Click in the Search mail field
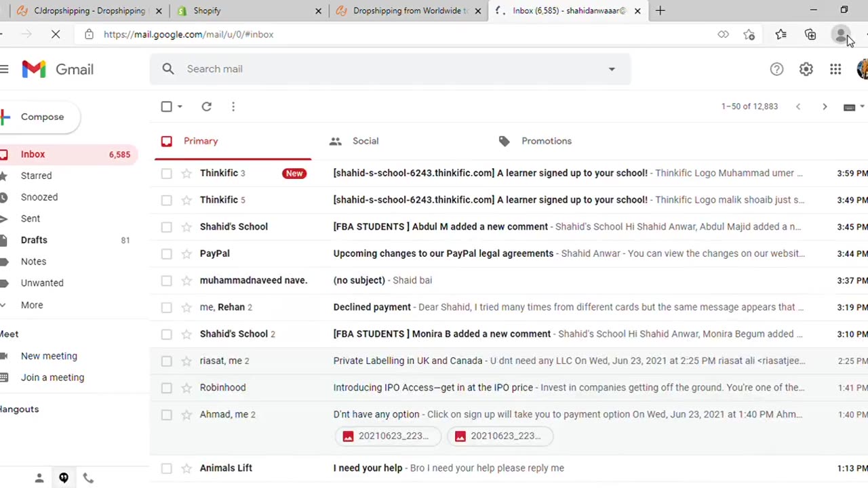 pos(390,68)
